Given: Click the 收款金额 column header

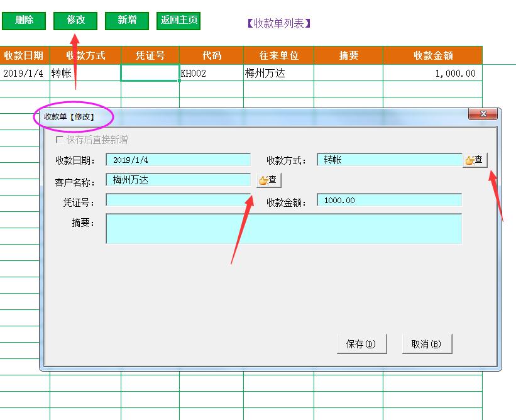Looking at the screenshot, I should click(434, 55).
